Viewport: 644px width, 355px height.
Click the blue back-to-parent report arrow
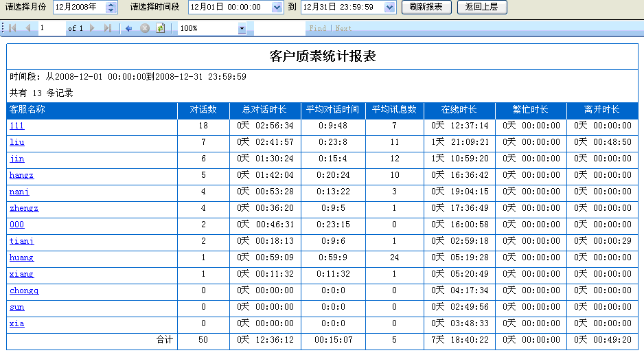pos(128,28)
